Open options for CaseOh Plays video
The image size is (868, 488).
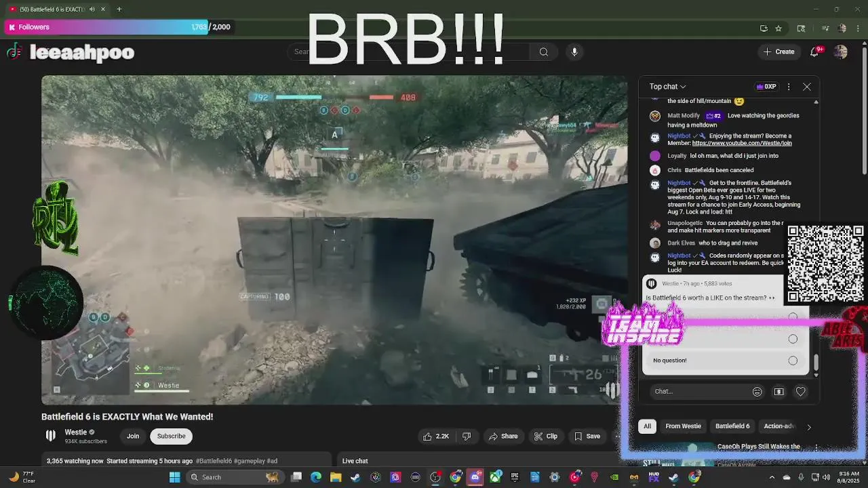pos(816,448)
